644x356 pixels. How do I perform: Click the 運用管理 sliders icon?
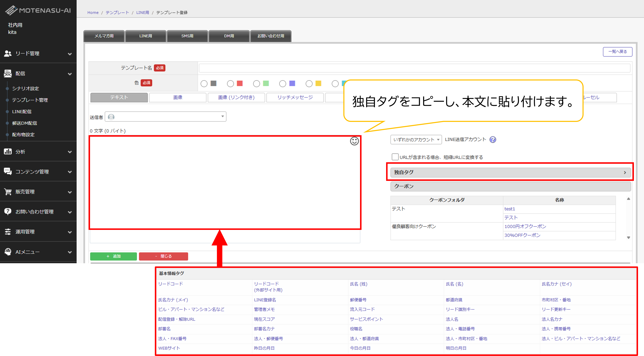click(8, 231)
